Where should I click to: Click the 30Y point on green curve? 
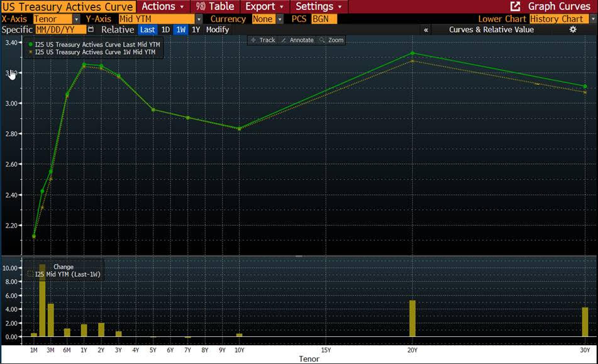click(585, 87)
